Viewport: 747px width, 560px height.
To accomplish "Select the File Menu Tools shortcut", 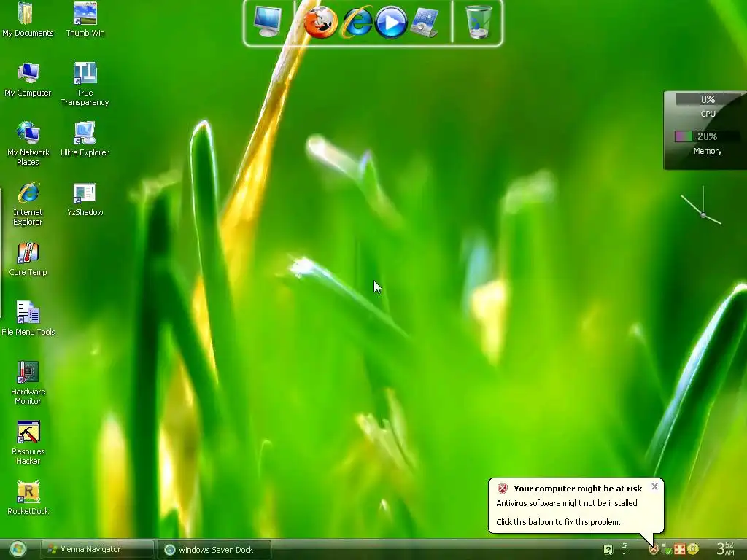I will click(28, 319).
